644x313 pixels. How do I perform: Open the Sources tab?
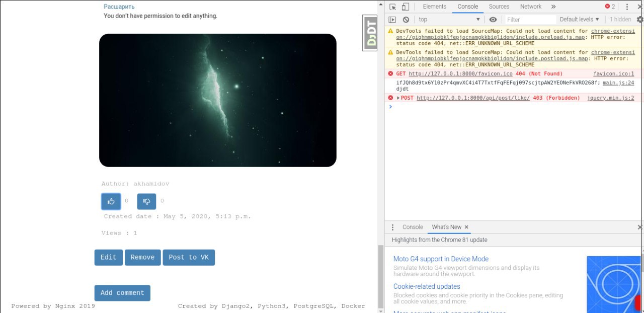click(499, 7)
